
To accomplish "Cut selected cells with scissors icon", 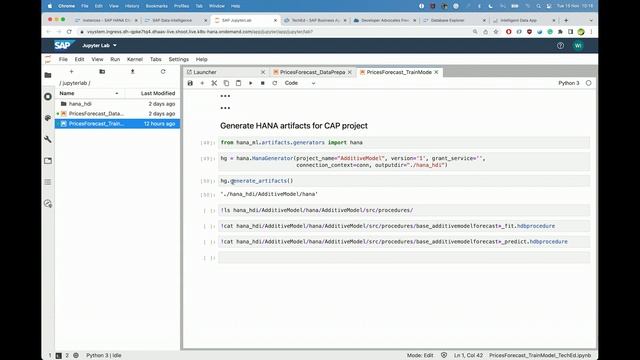I will [214, 83].
